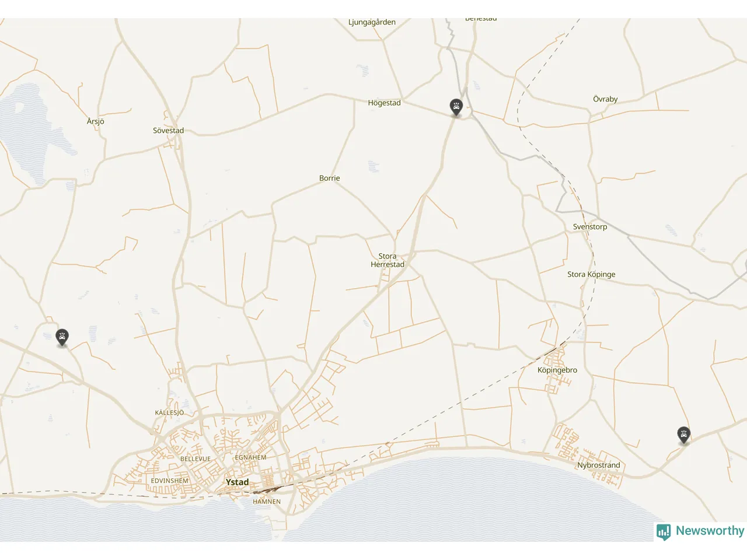747x560 pixels.
Task: Click the car marker near Högestad
Action: point(456,107)
